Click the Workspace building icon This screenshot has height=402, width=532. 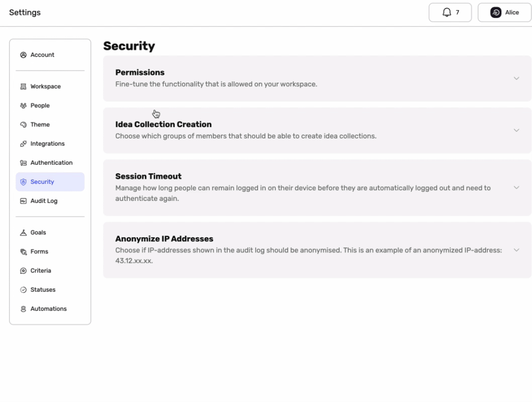tap(23, 87)
